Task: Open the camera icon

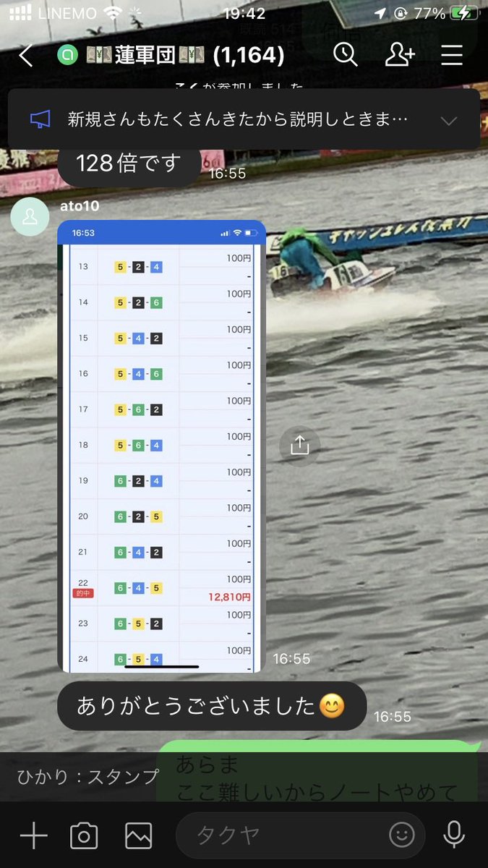Action: tap(84, 835)
